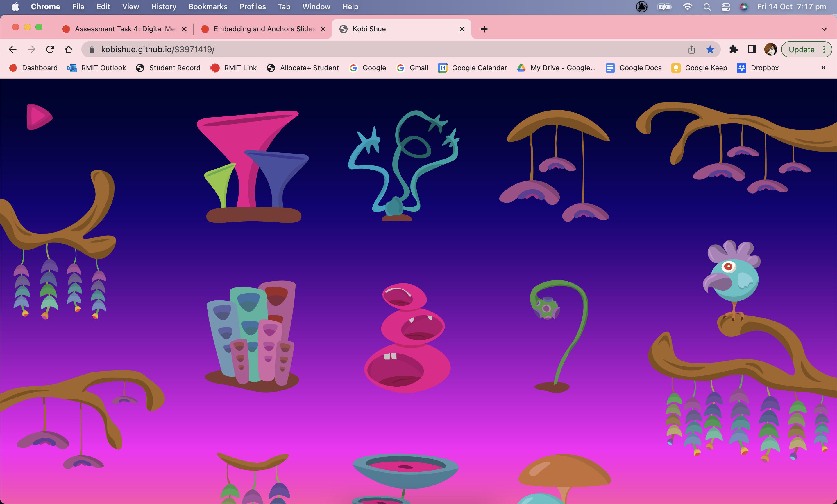837x504 pixels.
Task: Click the home icon in the toolbar
Action: 69,49
